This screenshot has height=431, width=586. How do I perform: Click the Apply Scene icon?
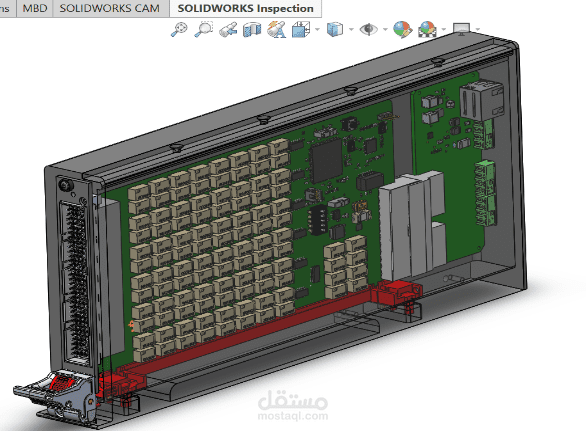(x=427, y=29)
